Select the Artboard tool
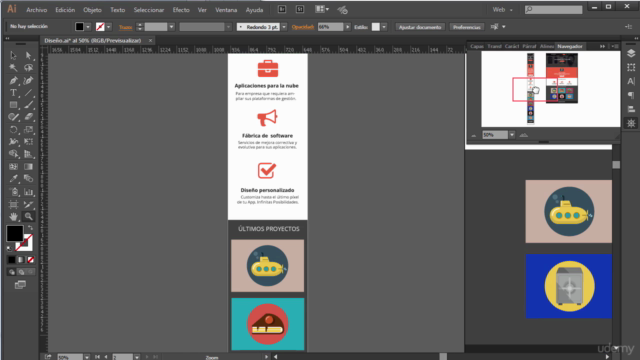Viewport: 640px width, 360px height. 13,204
